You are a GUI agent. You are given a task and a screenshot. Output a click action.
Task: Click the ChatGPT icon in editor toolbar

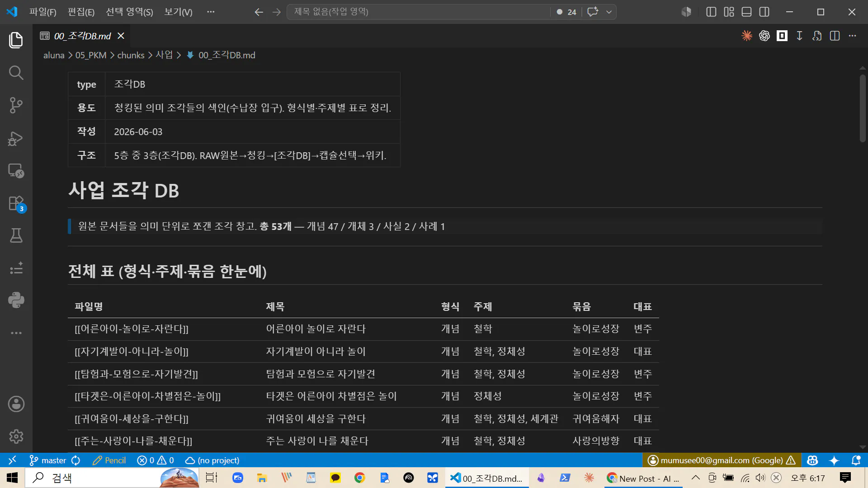764,36
